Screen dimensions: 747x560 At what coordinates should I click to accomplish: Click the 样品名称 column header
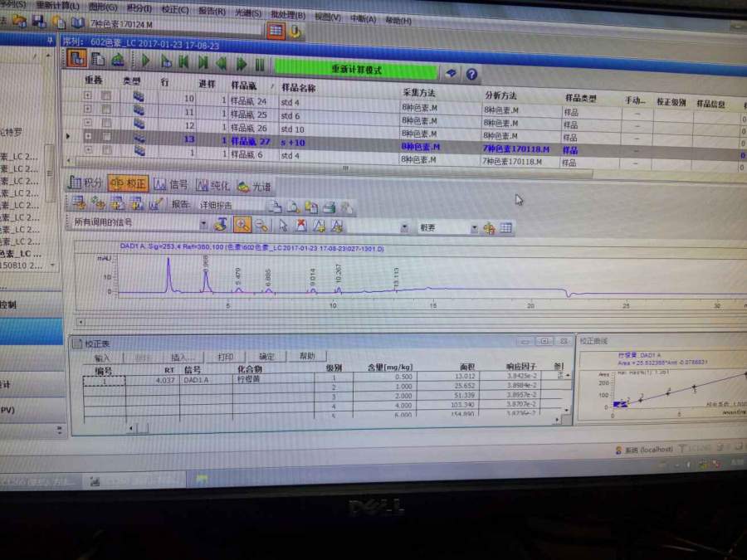coord(298,88)
